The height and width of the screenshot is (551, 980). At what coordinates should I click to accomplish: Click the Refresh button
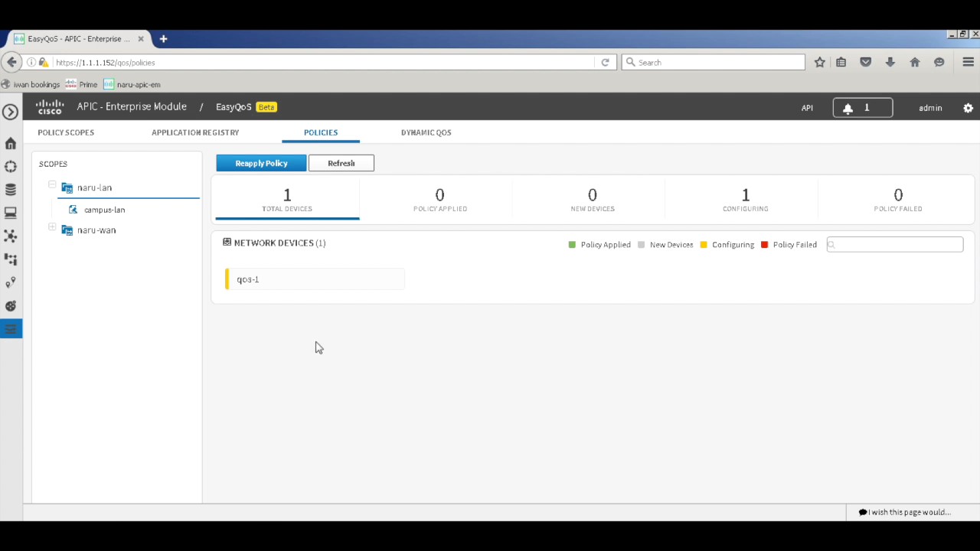click(341, 163)
